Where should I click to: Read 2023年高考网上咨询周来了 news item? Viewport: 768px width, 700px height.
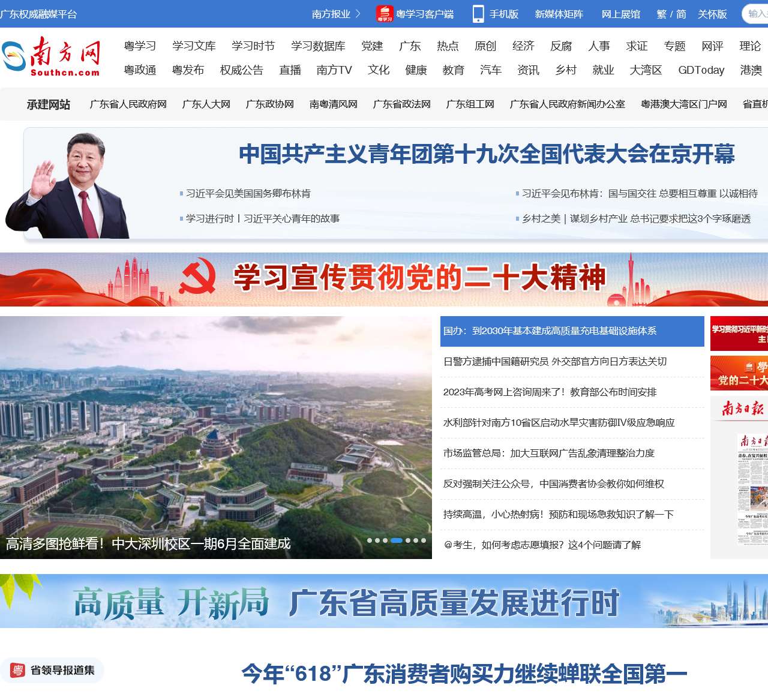550,392
